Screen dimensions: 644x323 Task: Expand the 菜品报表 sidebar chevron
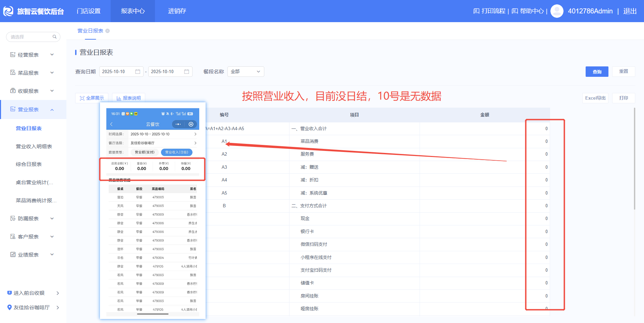click(52, 73)
